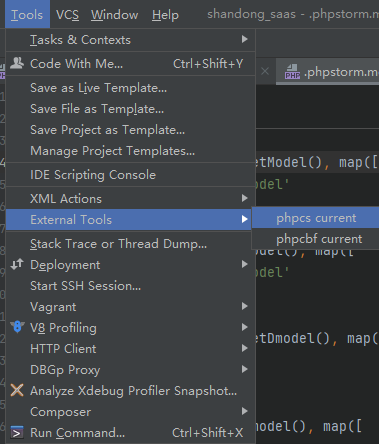Image resolution: width=379 pixels, height=444 pixels.
Task: Run the phpcs current external tool
Action: click(315, 218)
